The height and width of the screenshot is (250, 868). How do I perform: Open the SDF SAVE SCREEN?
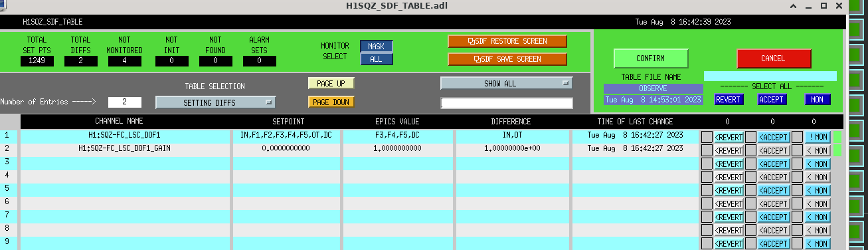coord(507,59)
